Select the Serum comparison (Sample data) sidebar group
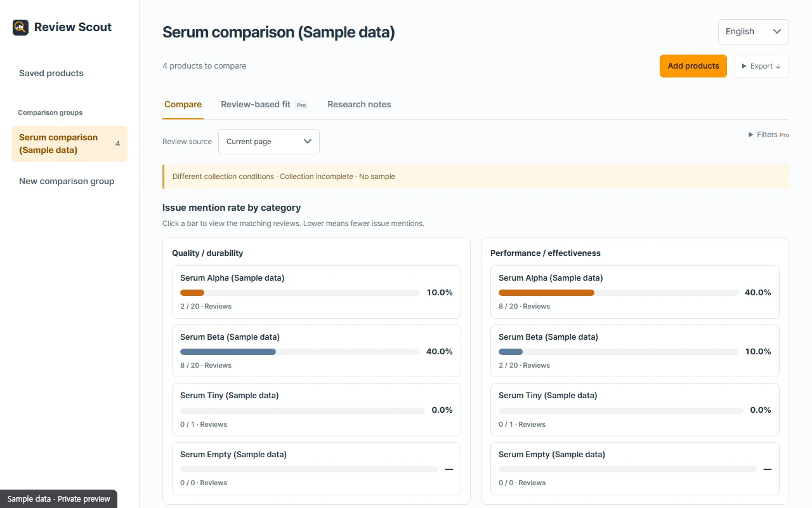The height and width of the screenshot is (508, 812). (69, 144)
